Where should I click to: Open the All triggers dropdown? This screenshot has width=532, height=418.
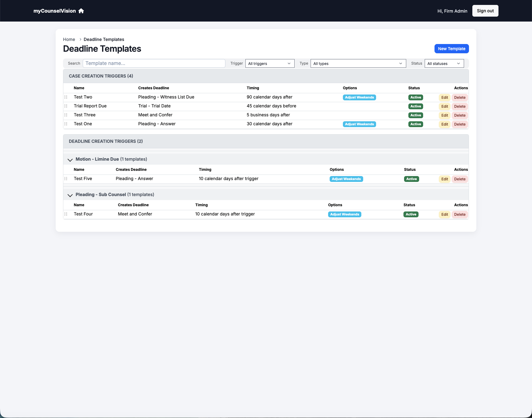[x=270, y=63]
